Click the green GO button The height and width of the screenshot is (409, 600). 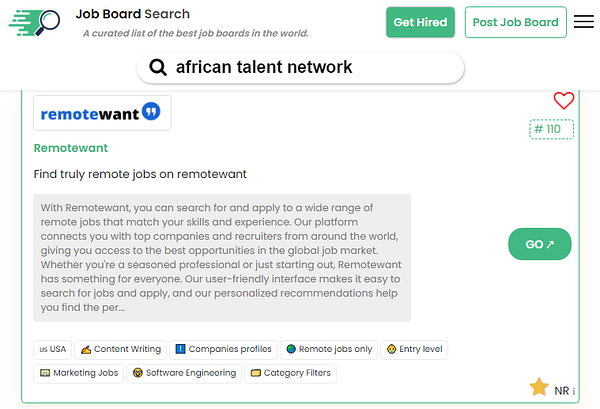[x=540, y=244]
